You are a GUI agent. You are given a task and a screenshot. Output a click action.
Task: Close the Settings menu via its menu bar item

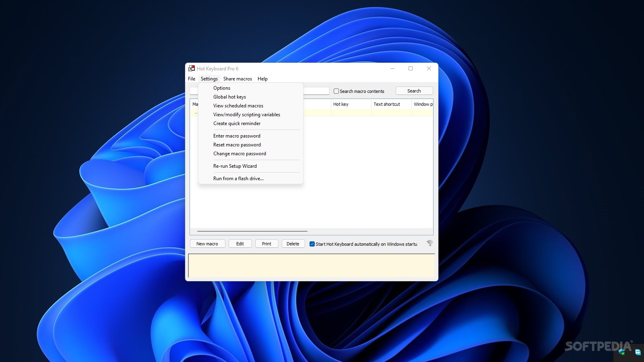(209, 79)
